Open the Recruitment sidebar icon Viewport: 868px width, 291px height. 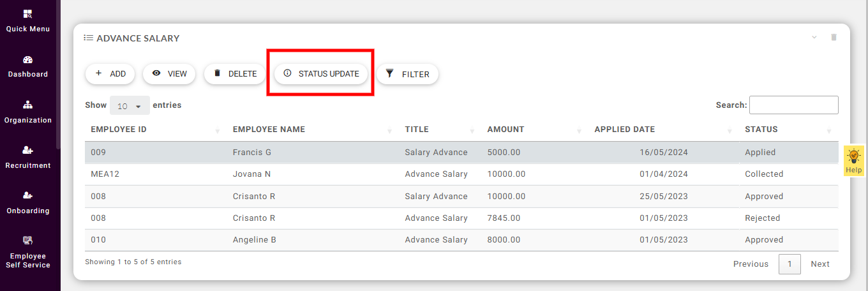(x=27, y=151)
